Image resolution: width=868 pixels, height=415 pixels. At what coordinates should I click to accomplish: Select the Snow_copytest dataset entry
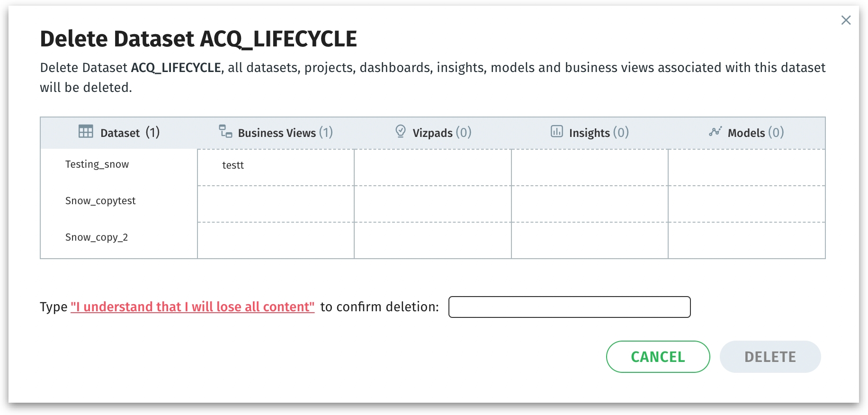coord(100,201)
